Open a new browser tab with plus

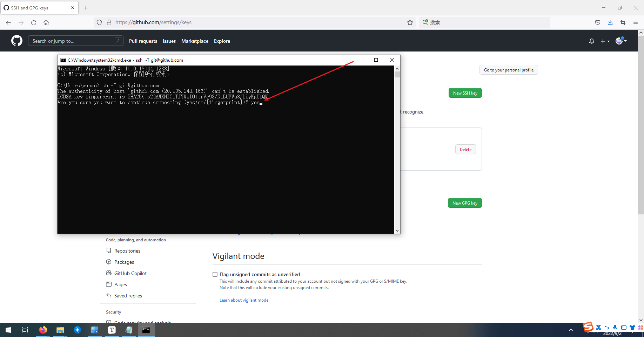(86, 8)
